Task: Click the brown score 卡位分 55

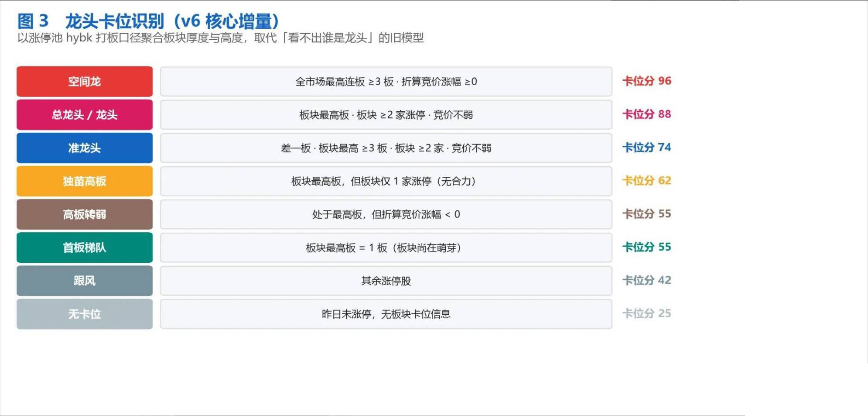Action: pos(647,213)
